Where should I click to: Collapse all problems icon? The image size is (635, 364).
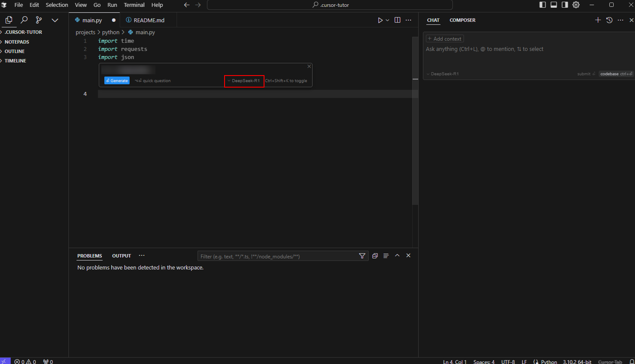(x=375, y=256)
